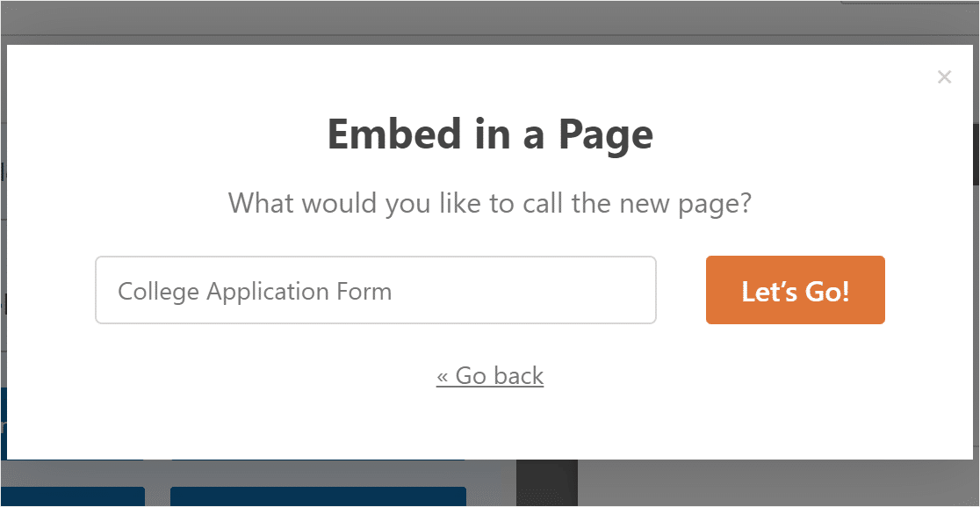Focus the College Application Form page name field
Screen dimensions: 980x507
(x=376, y=290)
